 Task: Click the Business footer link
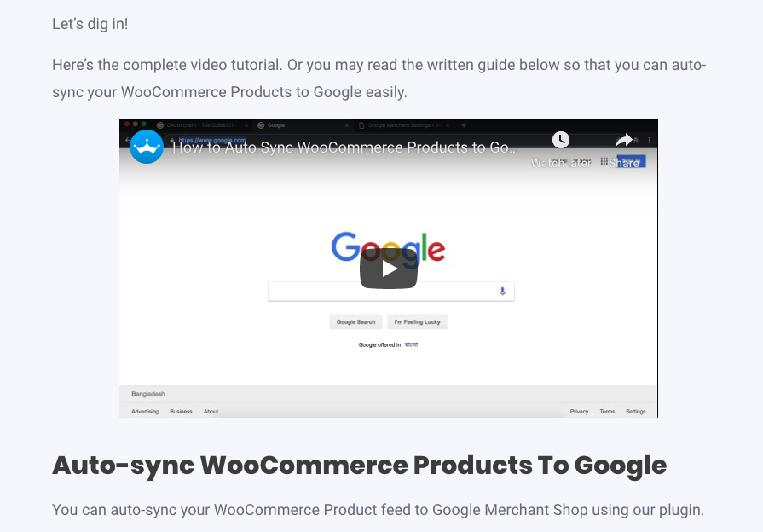pyautogui.click(x=181, y=411)
